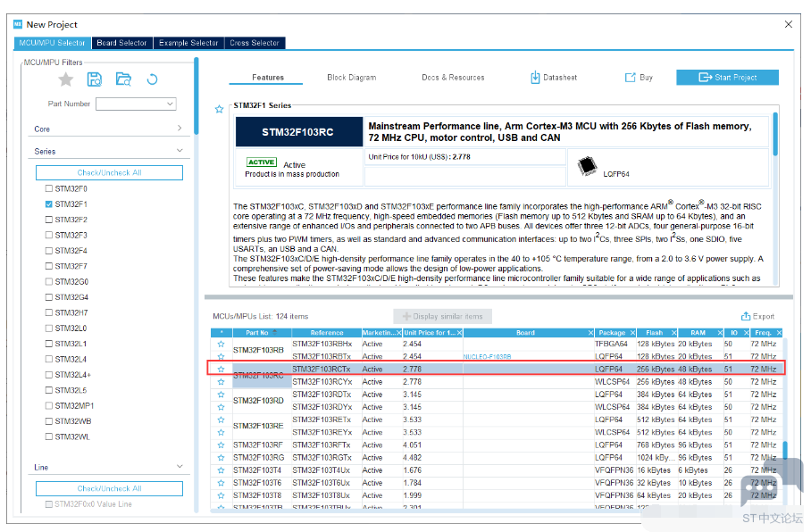Close the RAM column with its X
The height and width of the screenshot is (532, 811).
click(x=720, y=332)
